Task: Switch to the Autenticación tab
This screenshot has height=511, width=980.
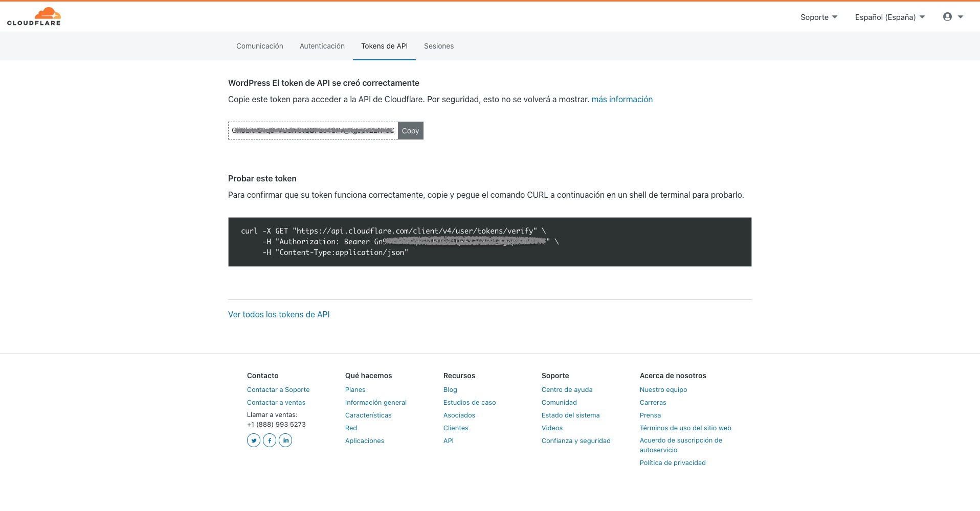Action: coord(322,46)
